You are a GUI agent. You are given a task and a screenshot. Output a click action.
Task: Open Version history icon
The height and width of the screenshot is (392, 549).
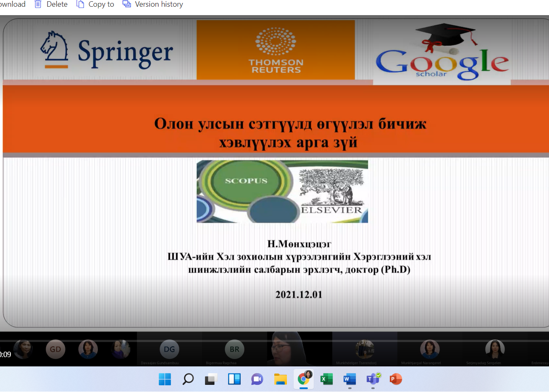(126, 4)
